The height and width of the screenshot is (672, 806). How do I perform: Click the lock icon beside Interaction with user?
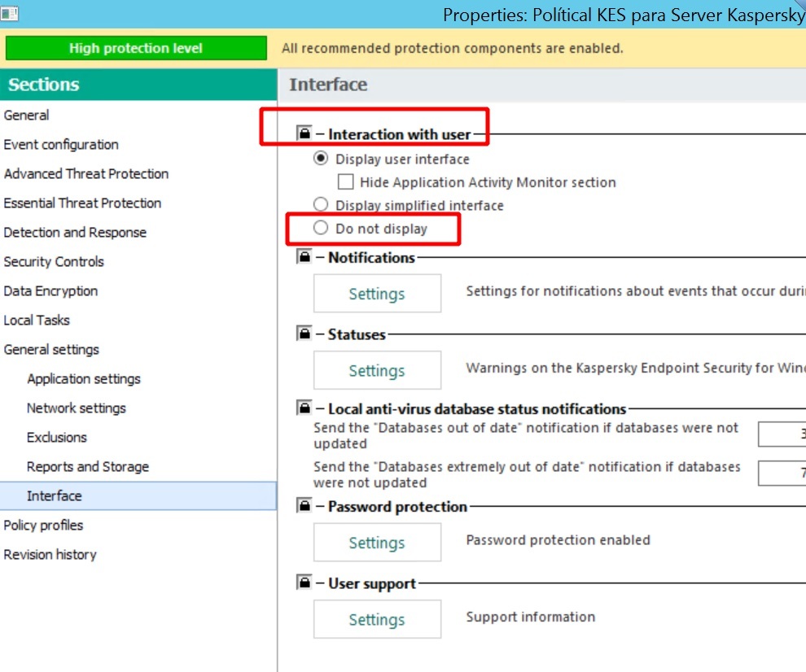304,133
